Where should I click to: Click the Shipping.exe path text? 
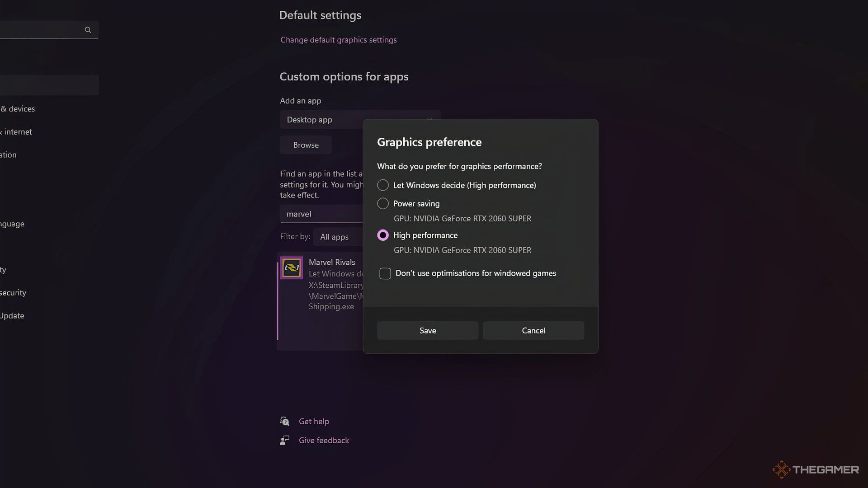coord(331,306)
